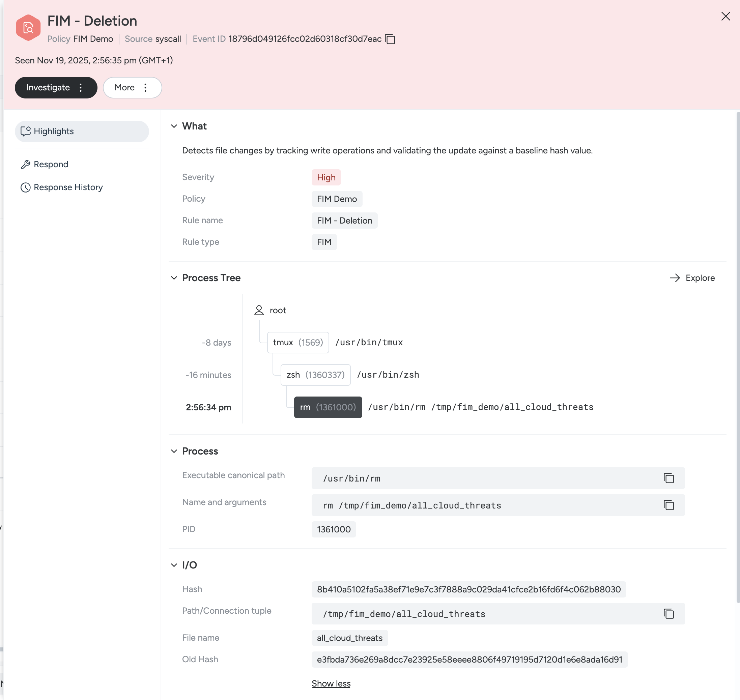Open the More actions dropdown
The height and width of the screenshot is (700, 740).
132,87
